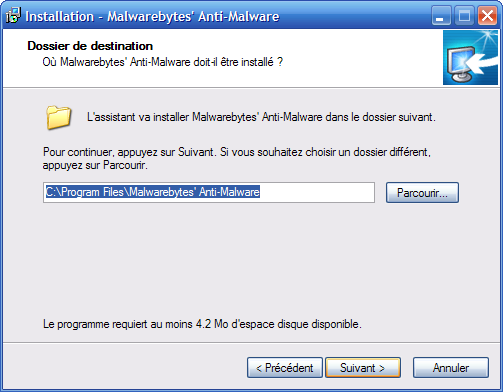Minimize the installation window
The width and height of the screenshot is (503, 392).
coord(441,16)
